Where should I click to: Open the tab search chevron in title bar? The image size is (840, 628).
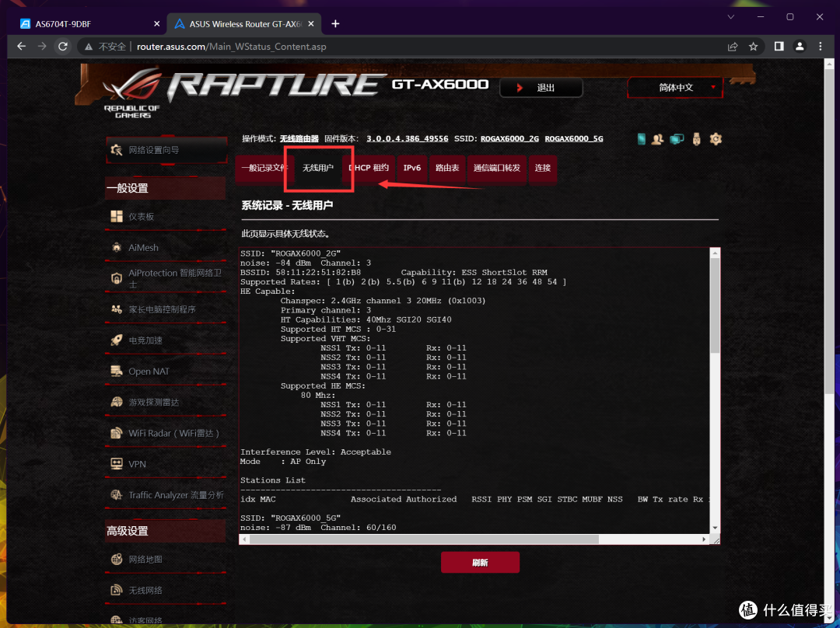click(730, 16)
